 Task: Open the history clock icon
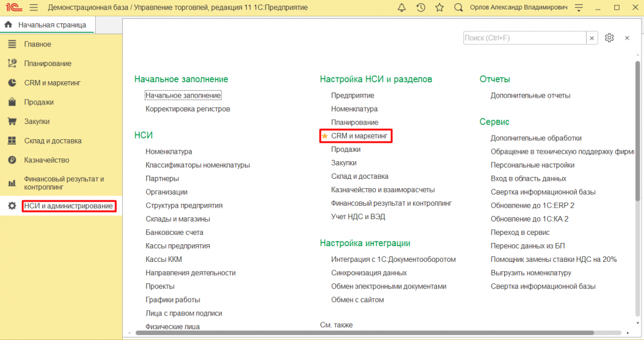coord(421,8)
